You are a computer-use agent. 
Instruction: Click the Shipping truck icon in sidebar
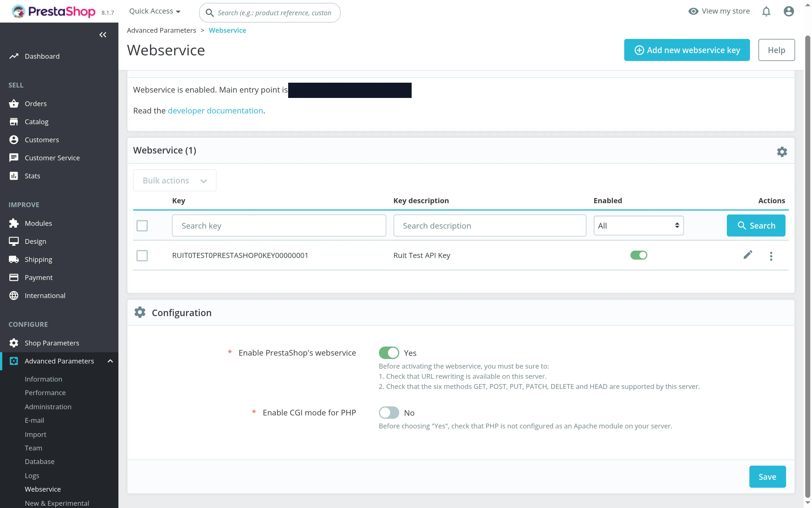(x=14, y=259)
